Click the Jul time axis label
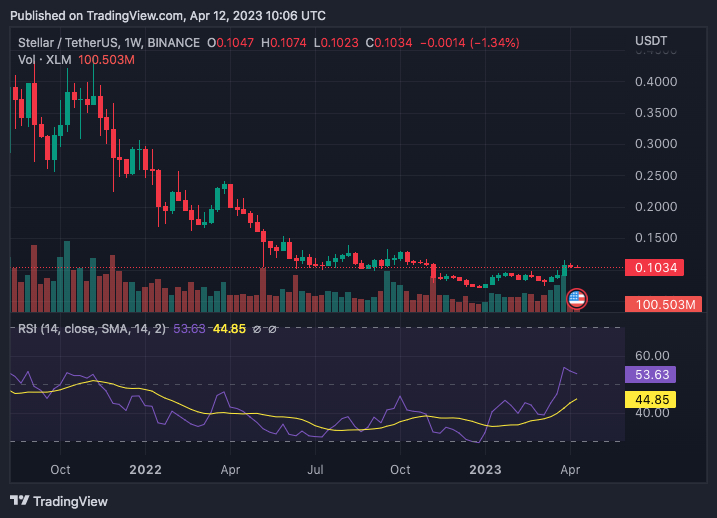717x518 pixels. point(315,470)
